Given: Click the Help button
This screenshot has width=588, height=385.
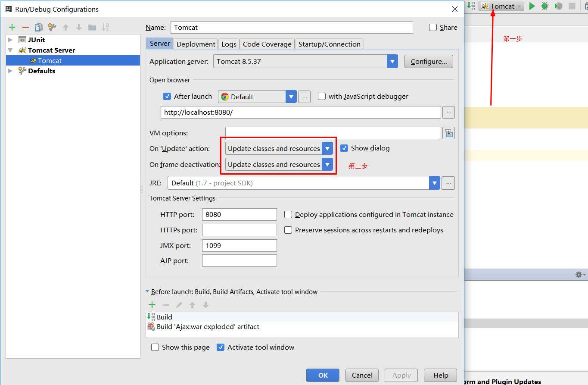Looking at the screenshot, I should [441, 375].
